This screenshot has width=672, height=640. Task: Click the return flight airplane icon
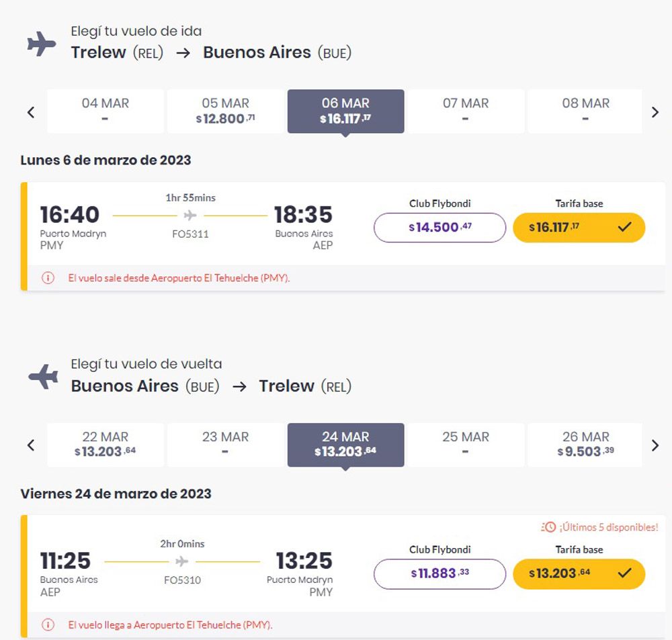pyautogui.click(x=43, y=377)
